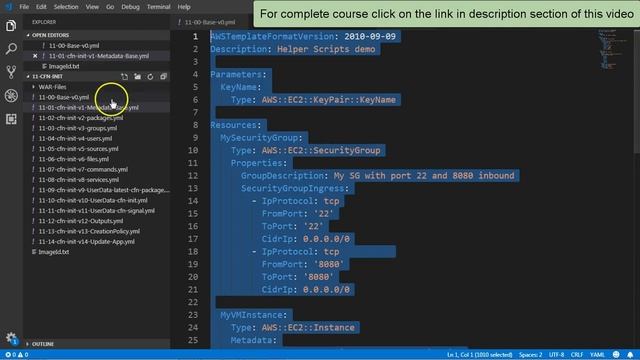The width and height of the screenshot is (640, 360).
Task: Change language mode via YAML status
Action: (597, 355)
